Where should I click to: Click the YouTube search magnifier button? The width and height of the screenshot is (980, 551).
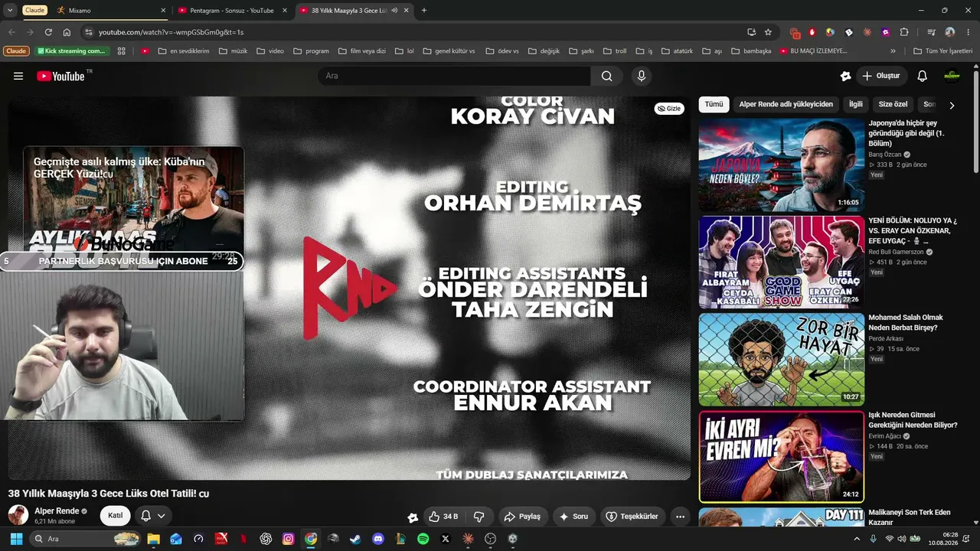coord(606,76)
